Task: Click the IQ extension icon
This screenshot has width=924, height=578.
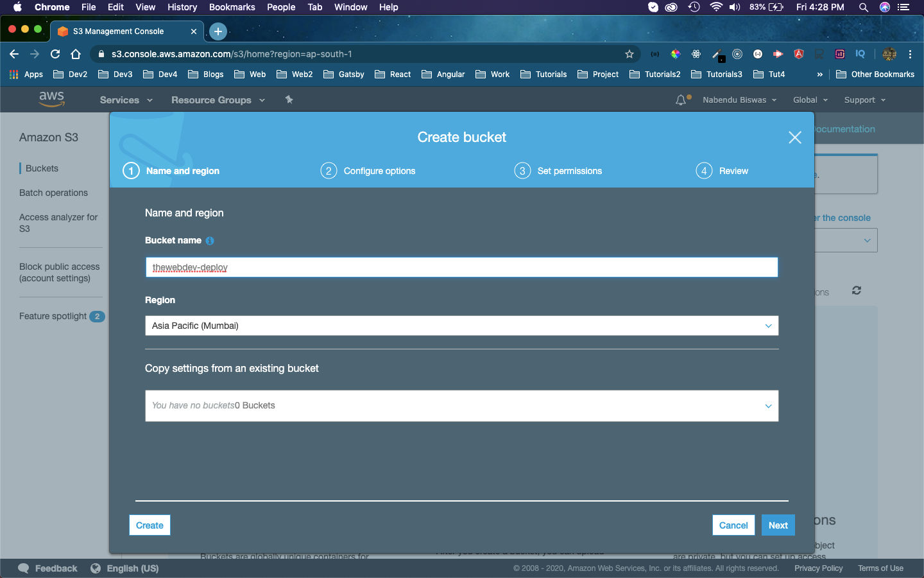Action: click(860, 54)
